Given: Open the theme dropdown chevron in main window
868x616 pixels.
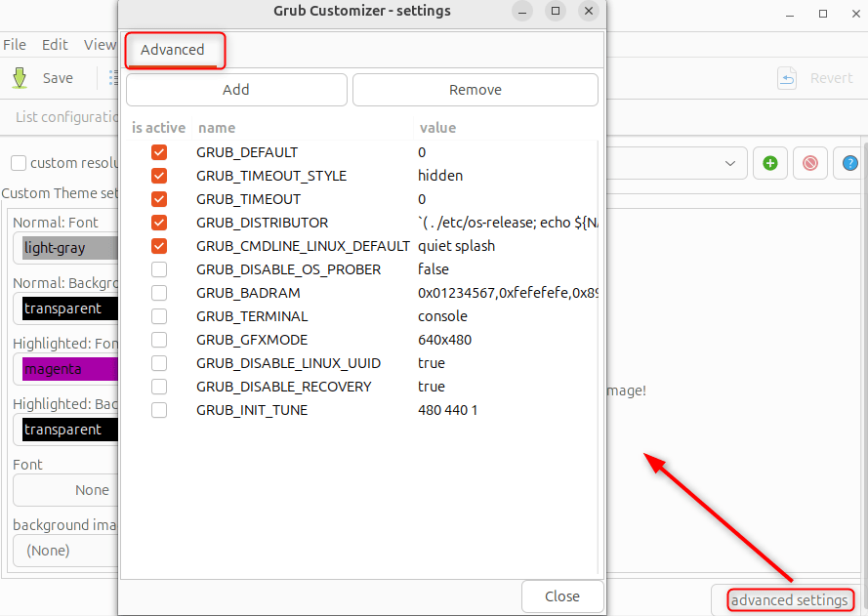Looking at the screenshot, I should click(730, 163).
